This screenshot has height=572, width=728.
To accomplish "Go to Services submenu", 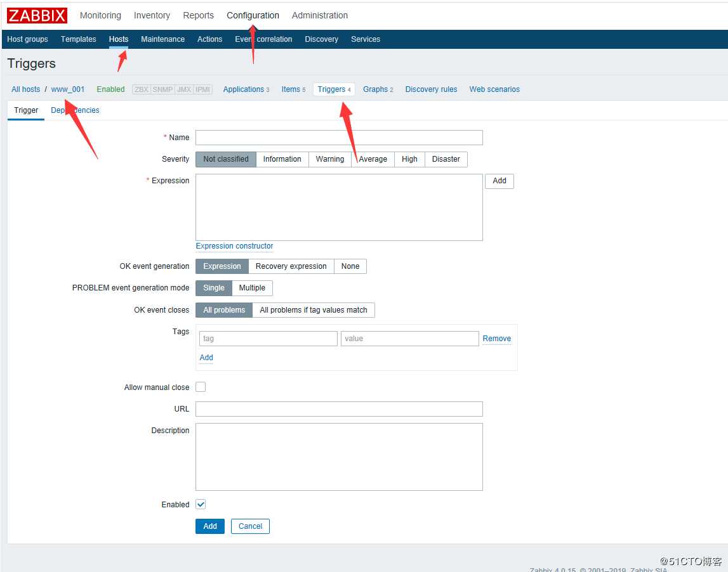I will point(366,39).
